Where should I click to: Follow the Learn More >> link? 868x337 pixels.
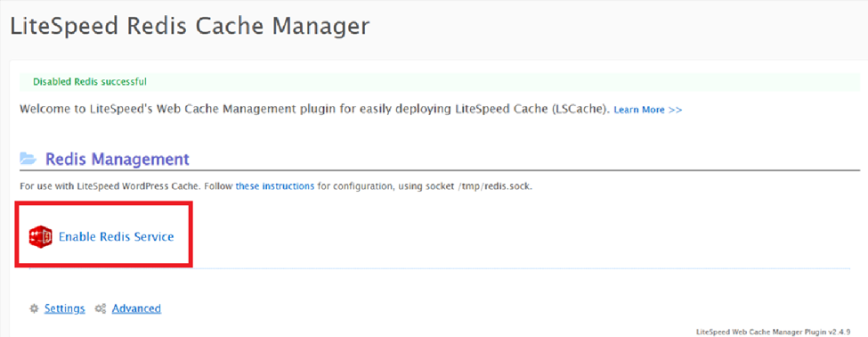point(648,110)
